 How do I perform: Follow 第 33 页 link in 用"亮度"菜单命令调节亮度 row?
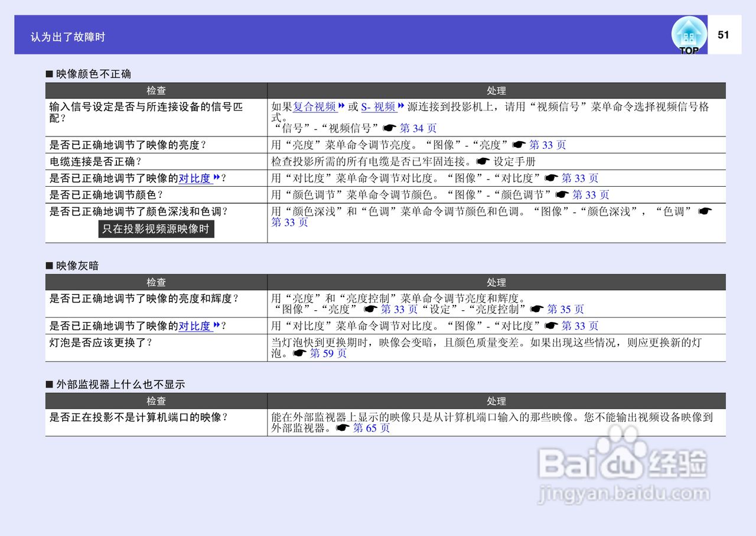(x=548, y=145)
